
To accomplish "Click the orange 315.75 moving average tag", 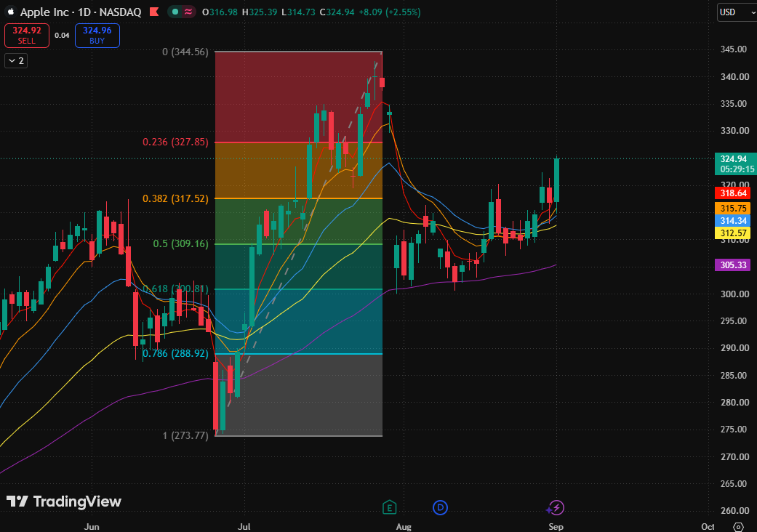I will coord(733,209).
